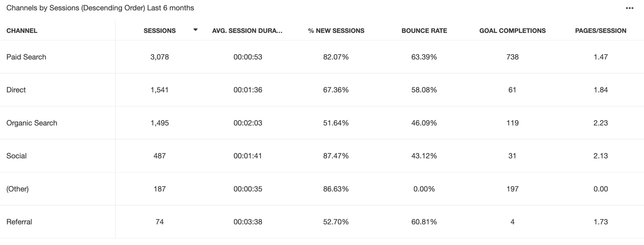Viewport: 644px width, 245px height.
Task: Select the (Other) channel row
Action: tap(322, 189)
